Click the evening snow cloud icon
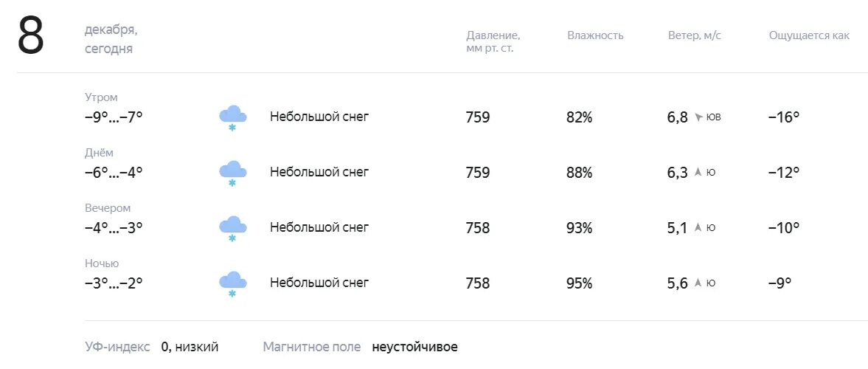This screenshot has width=868, height=369. (x=232, y=229)
